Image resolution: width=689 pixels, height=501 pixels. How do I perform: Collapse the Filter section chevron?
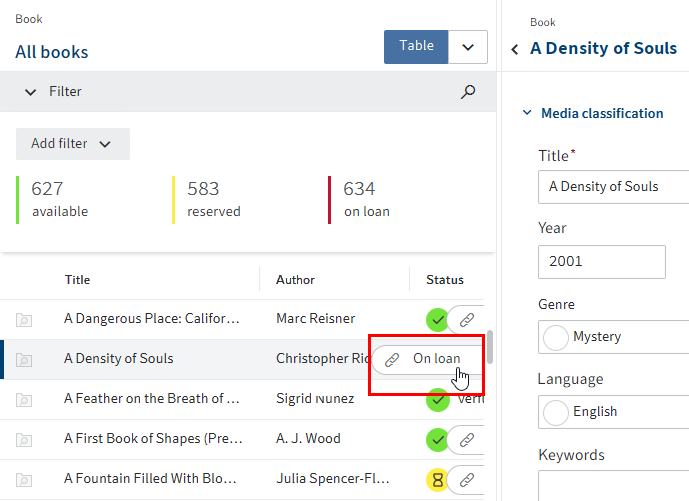tap(31, 92)
